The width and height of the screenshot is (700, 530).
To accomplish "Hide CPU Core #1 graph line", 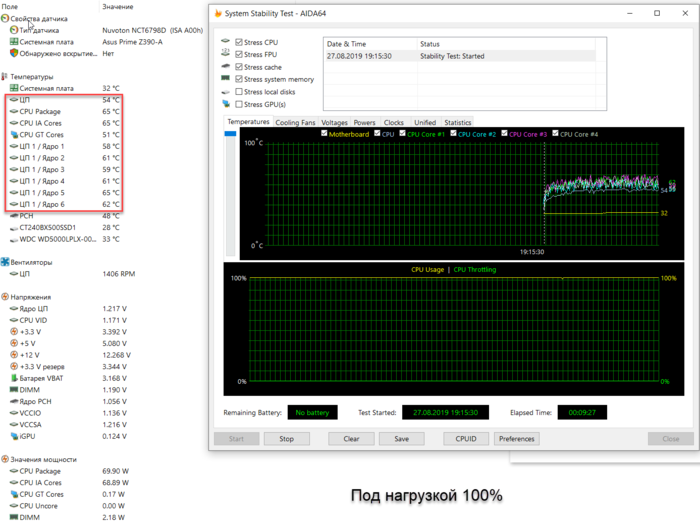I will point(402,133).
